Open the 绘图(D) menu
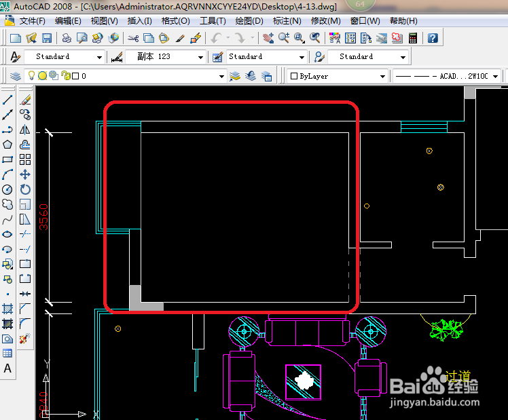Image resolution: width=508 pixels, height=420 pixels. [249, 21]
